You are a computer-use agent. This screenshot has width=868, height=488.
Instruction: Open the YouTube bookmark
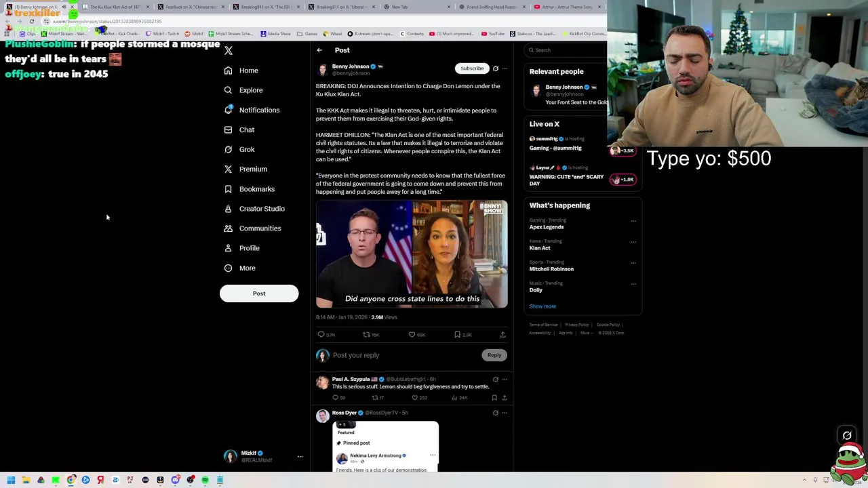(x=493, y=34)
